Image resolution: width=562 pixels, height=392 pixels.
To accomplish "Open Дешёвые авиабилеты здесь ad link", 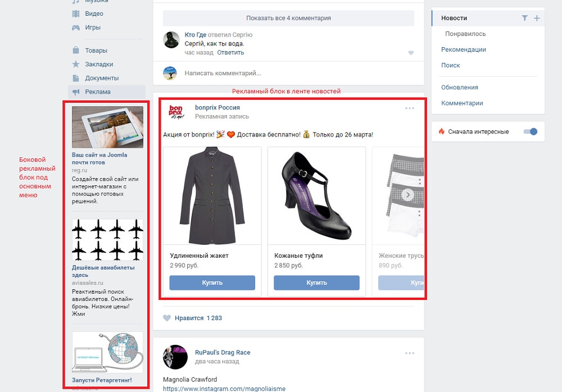I will [103, 271].
